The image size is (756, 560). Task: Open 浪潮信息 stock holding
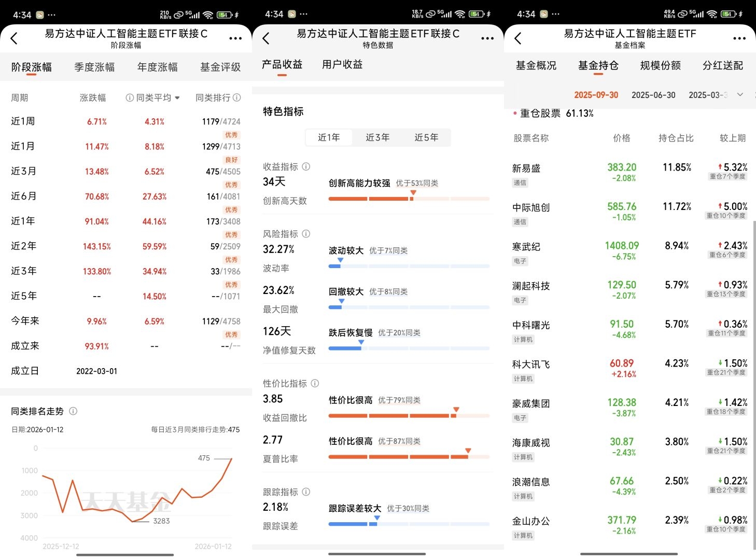(x=629, y=487)
